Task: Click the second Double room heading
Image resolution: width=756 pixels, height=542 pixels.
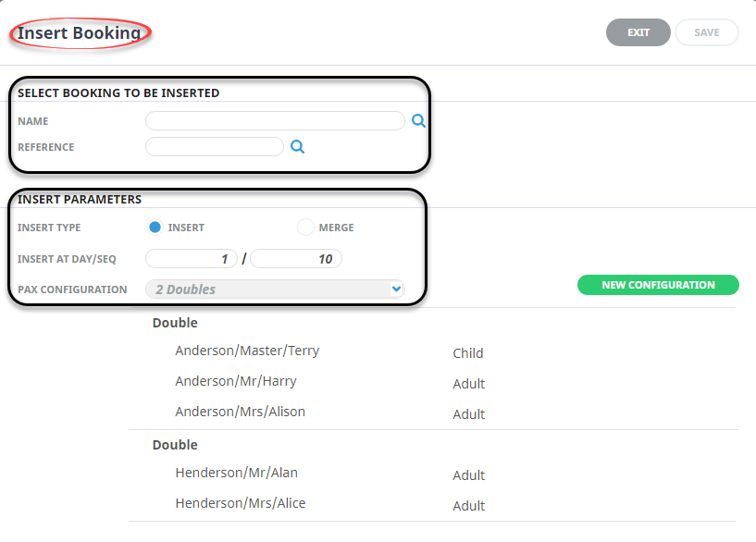Action: [175, 445]
